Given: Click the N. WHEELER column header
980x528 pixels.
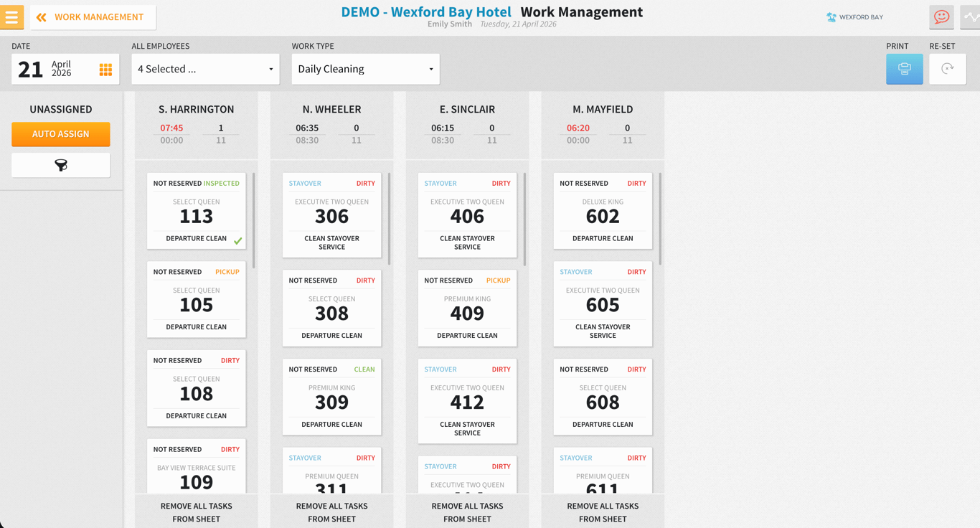Looking at the screenshot, I should click(x=331, y=109).
